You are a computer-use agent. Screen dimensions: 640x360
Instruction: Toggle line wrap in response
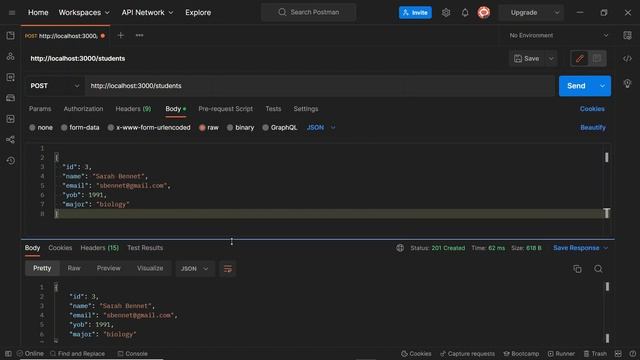tap(228, 269)
